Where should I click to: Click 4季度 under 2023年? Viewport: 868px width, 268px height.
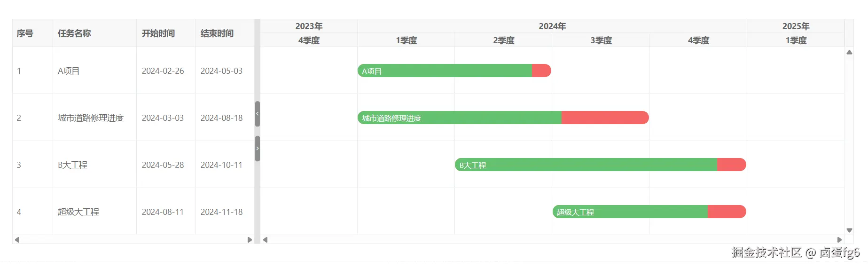click(x=309, y=40)
